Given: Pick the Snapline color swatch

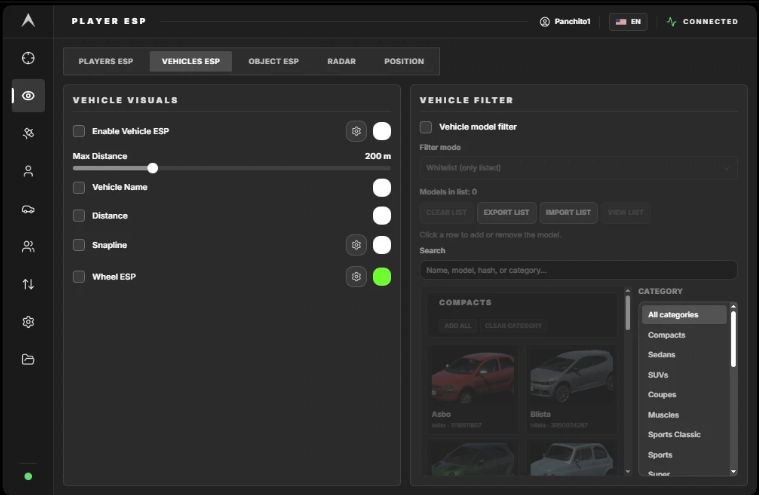Looking at the screenshot, I should pyautogui.click(x=382, y=245).
